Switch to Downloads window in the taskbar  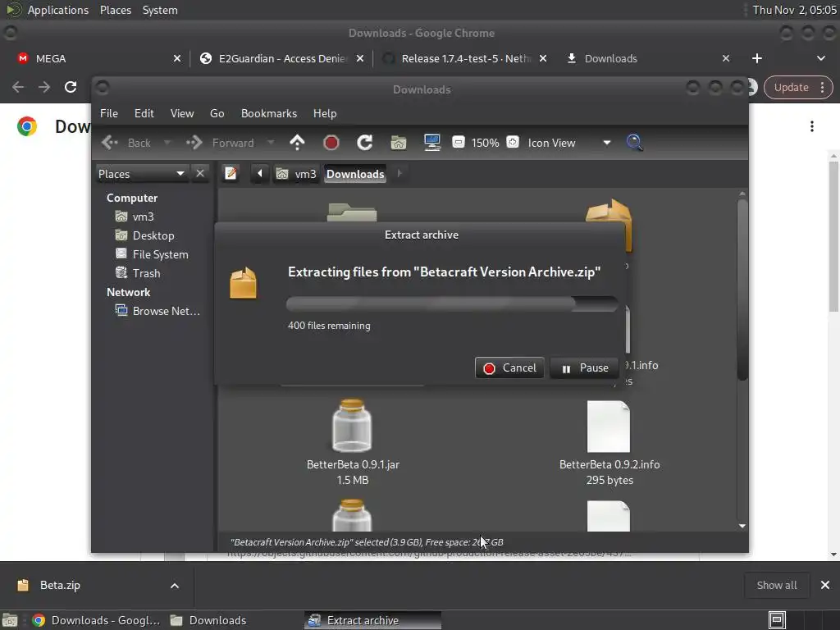pyautogui.click(x=209, y=620)
